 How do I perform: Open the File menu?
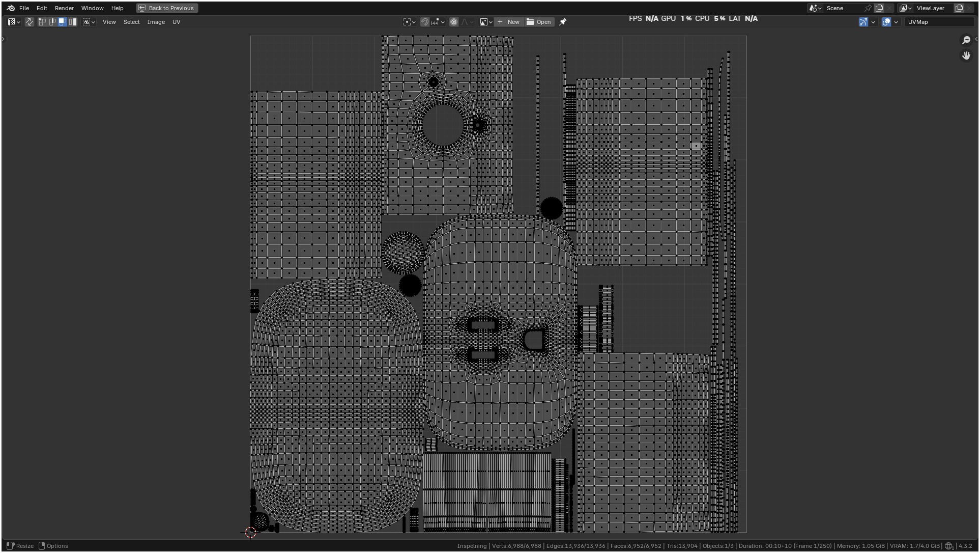(x=24, y=8)
